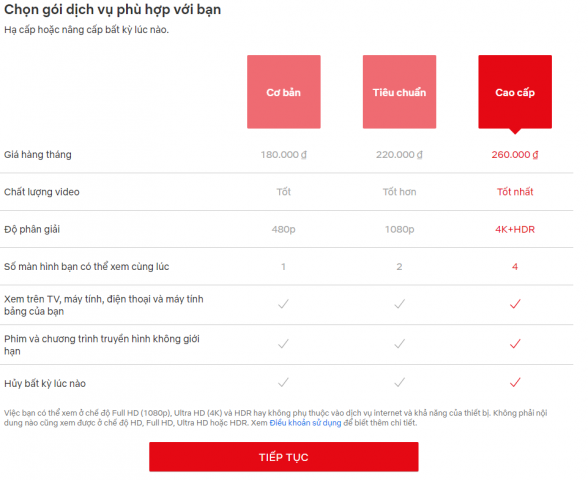
Task: Click red checkmark for unlimited films row
Action: click(x=515, y=344)
